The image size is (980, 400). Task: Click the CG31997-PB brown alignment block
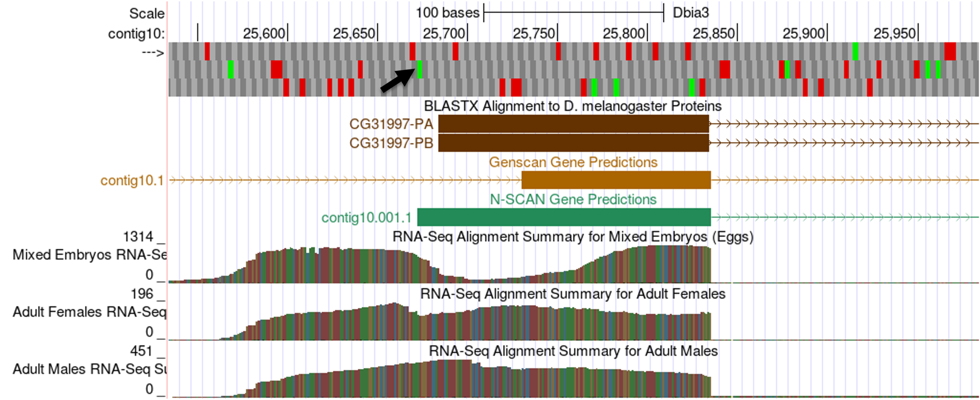pos(574,143)
